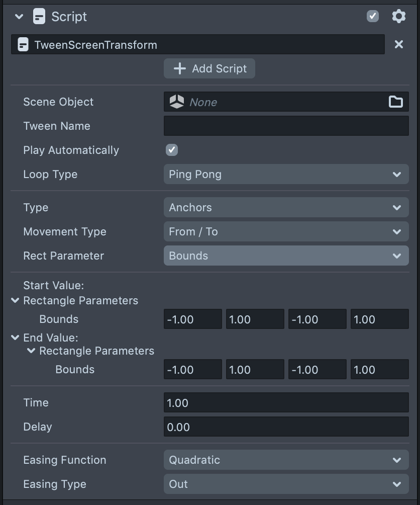Open the Loop Type dropdown
This screenshot has height=505, width=420.
(x=286, y=175)
